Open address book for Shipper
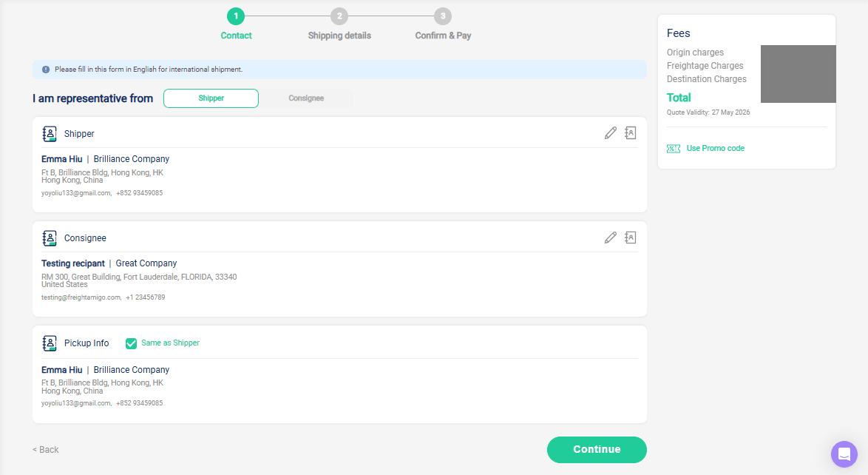This screenshot has width=868, height=475. click(631, 133)
